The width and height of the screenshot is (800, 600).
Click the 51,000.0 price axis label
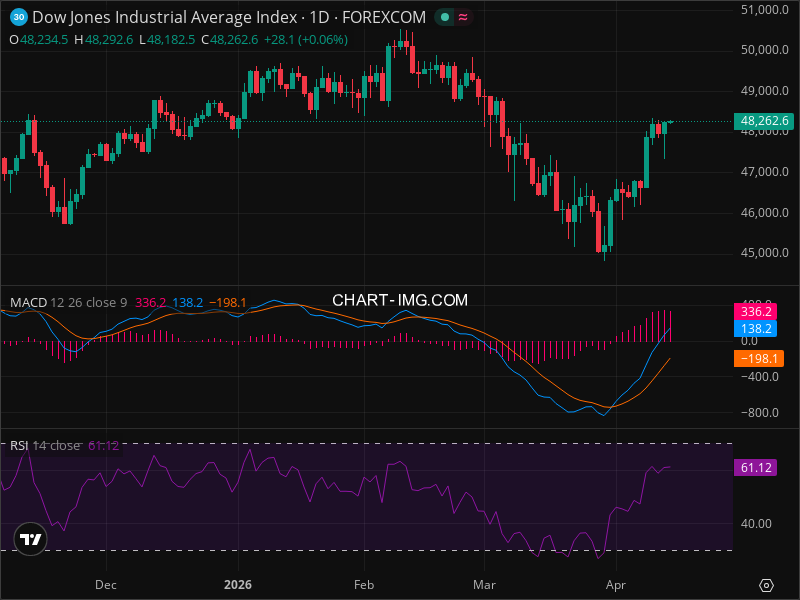coord(764,10)
